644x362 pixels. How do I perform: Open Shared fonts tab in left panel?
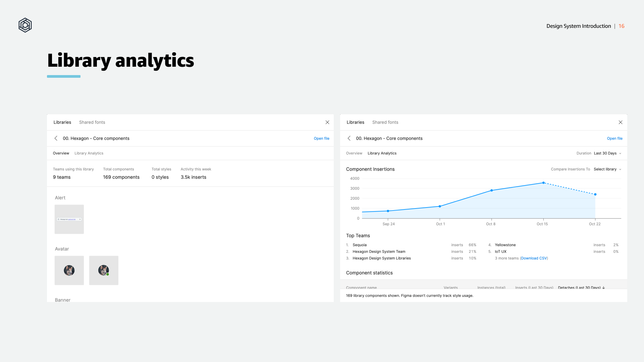coord(92,122)
